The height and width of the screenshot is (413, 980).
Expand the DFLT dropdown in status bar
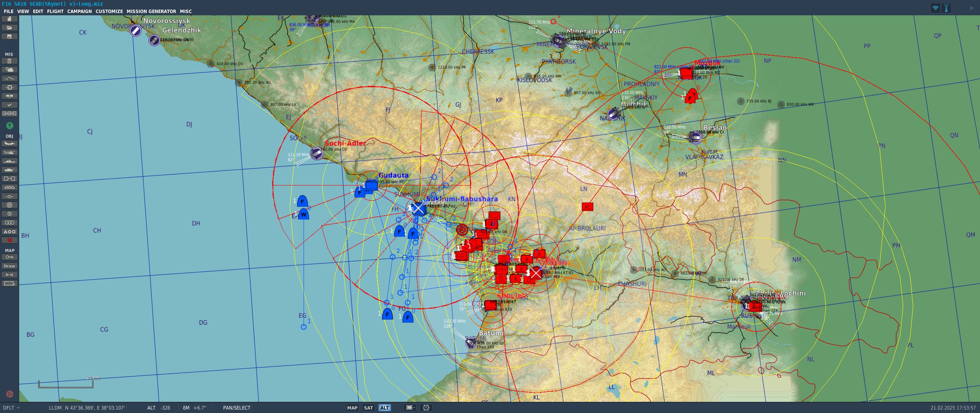point(11,408)
